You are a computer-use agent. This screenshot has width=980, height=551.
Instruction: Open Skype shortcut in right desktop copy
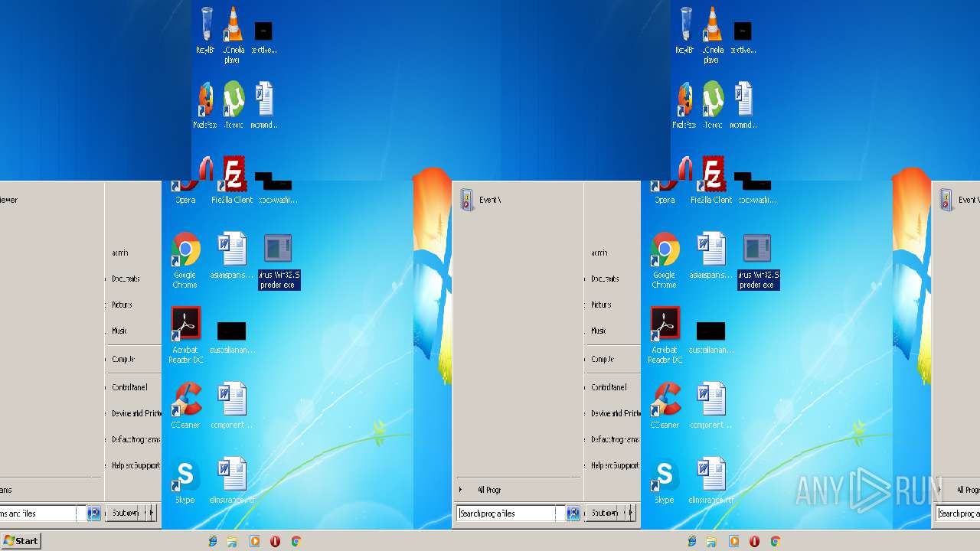[665, 481]
